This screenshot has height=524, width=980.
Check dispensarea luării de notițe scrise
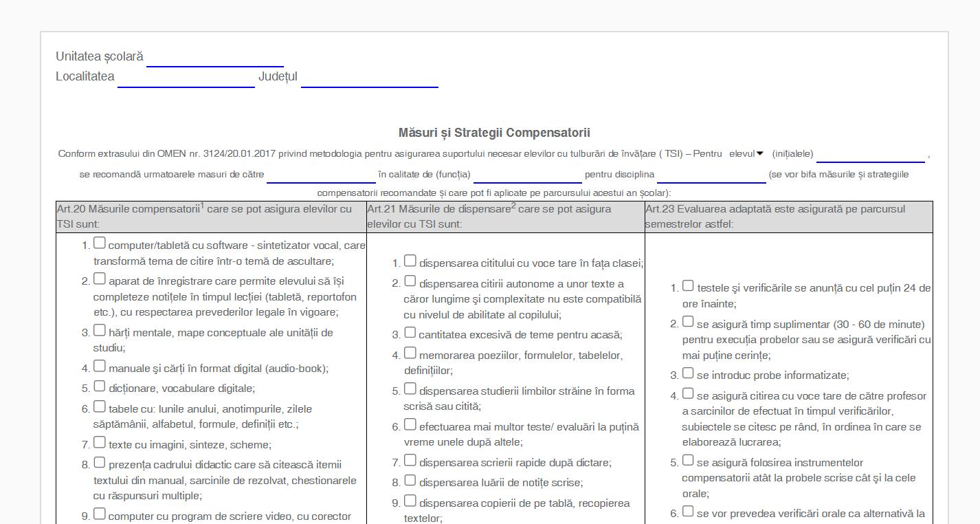[410, 481]
